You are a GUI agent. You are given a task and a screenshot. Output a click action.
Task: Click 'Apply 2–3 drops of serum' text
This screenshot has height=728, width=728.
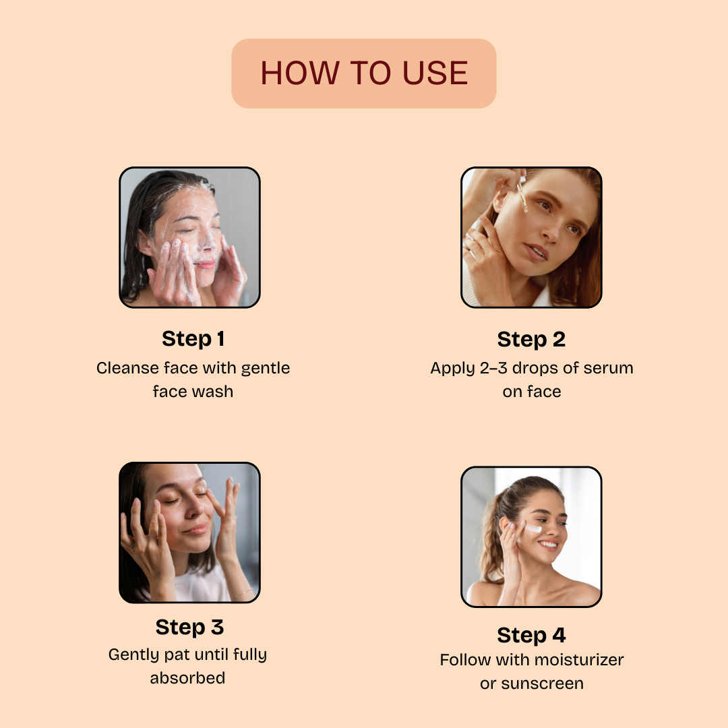(x=532, y=368)
